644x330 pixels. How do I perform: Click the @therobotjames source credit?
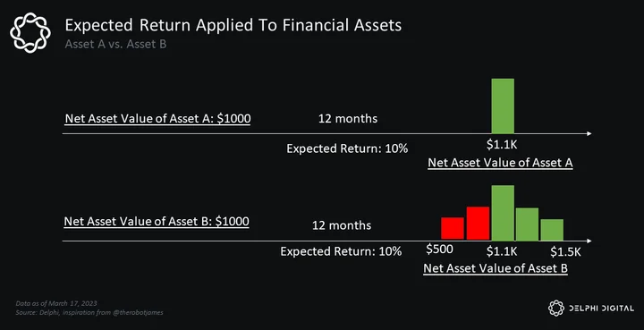pyautogui.click(x=141, y=313)
